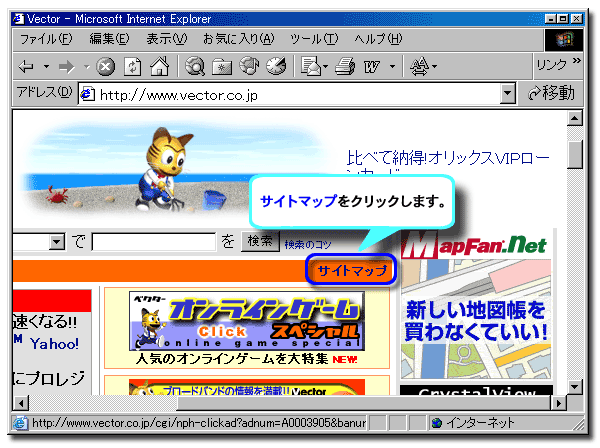
Task: Expand the font size dropdown arrow
Action: pyautogui.click(x=435, y=67)
